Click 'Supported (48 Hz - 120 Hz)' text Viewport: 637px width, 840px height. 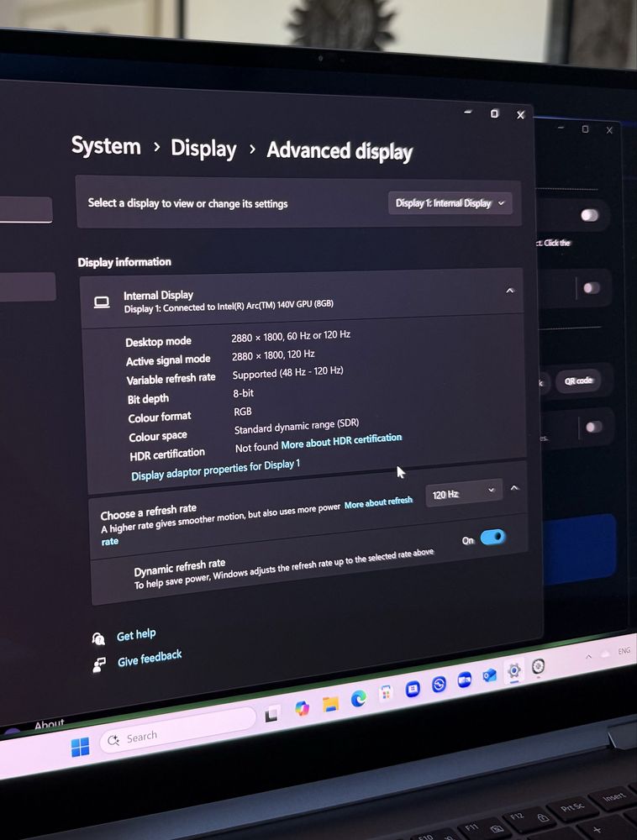point(287,372)
